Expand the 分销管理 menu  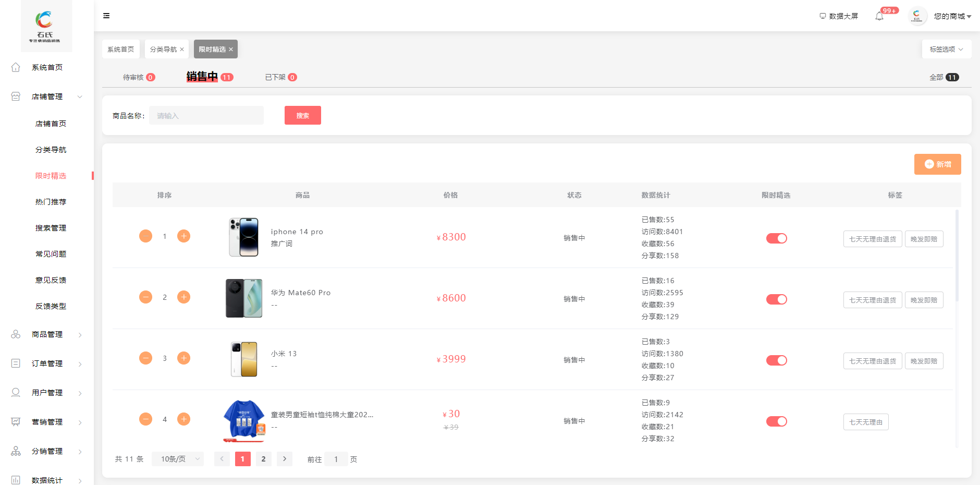47,451
